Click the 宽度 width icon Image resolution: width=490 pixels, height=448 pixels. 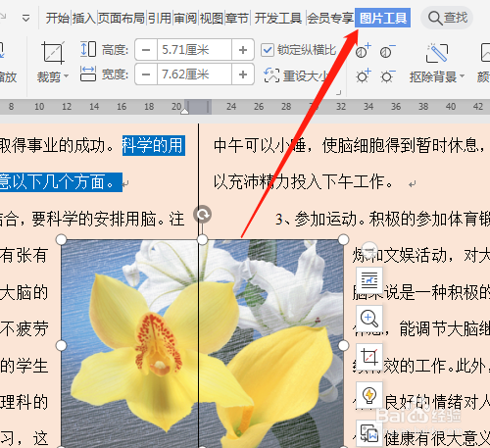[88, 74]
